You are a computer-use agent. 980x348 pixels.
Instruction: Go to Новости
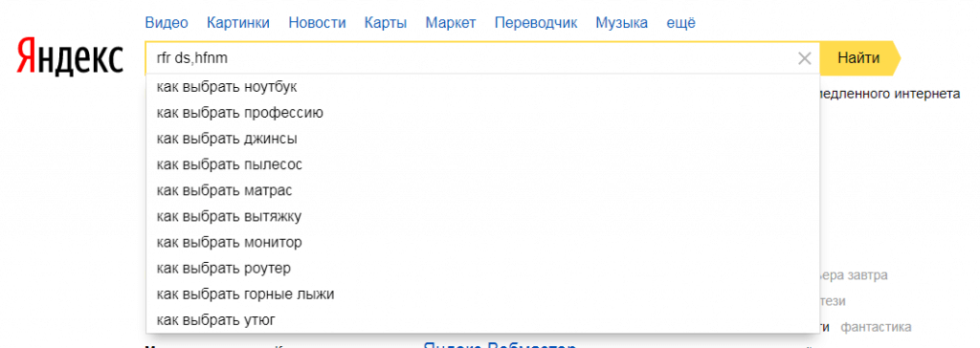317,23
